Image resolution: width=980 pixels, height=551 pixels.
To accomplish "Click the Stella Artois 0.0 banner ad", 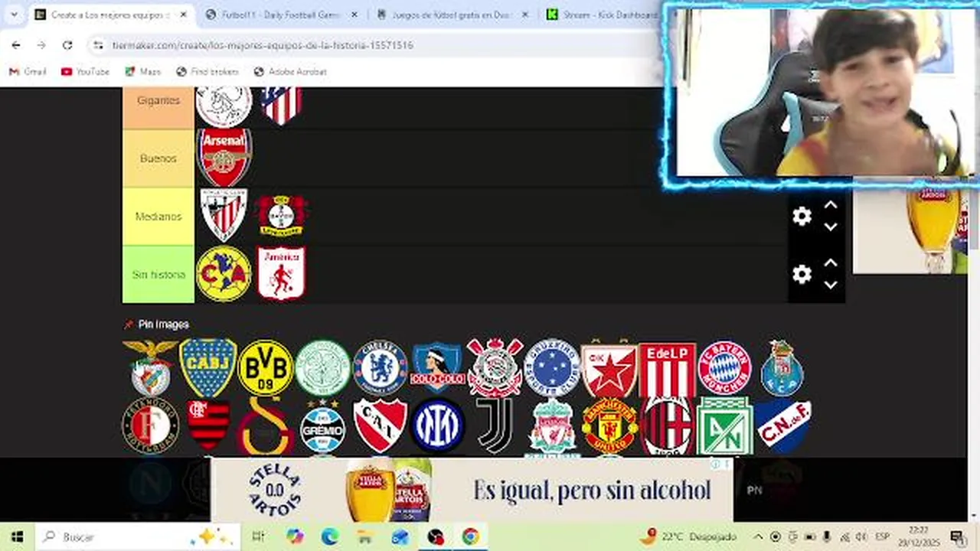I will click(471, 490).
